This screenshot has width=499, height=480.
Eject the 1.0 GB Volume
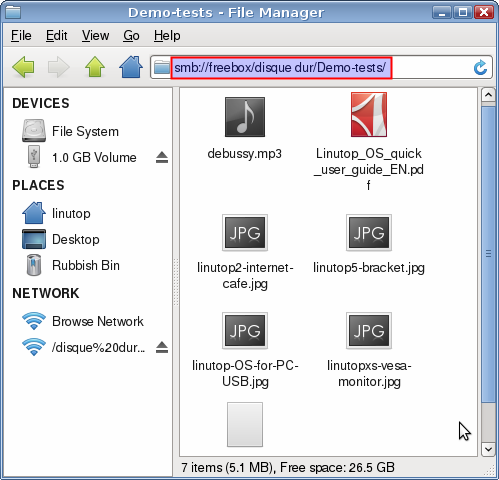pyautogui.click(x=162, y=157)
